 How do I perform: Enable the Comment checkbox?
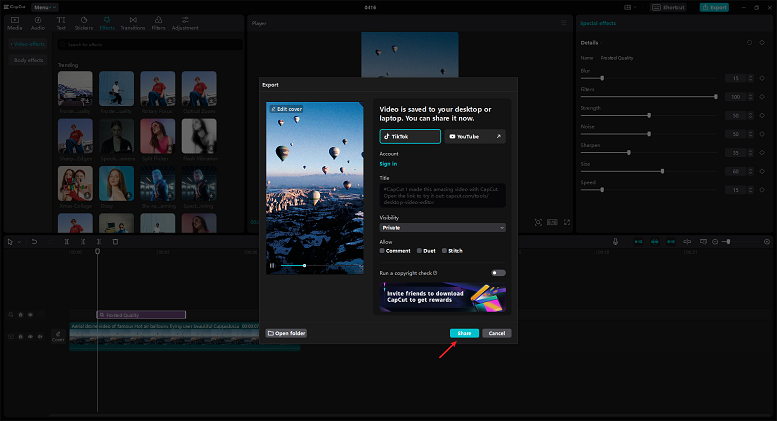point(382,250)
